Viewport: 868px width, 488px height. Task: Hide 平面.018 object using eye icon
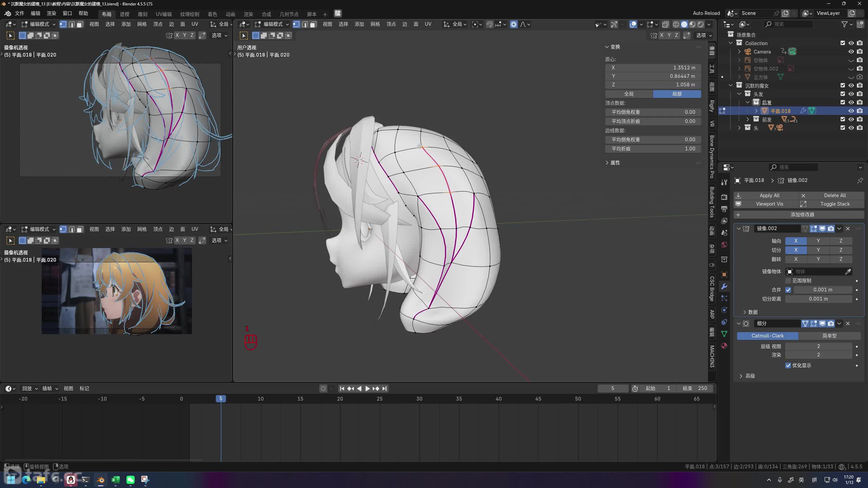click(851, 111)
